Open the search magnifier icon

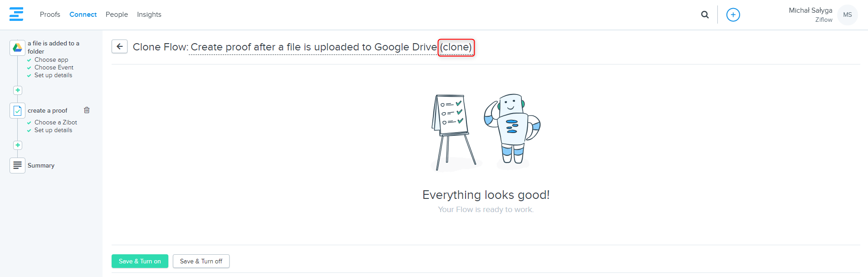[x=705, y=15]
